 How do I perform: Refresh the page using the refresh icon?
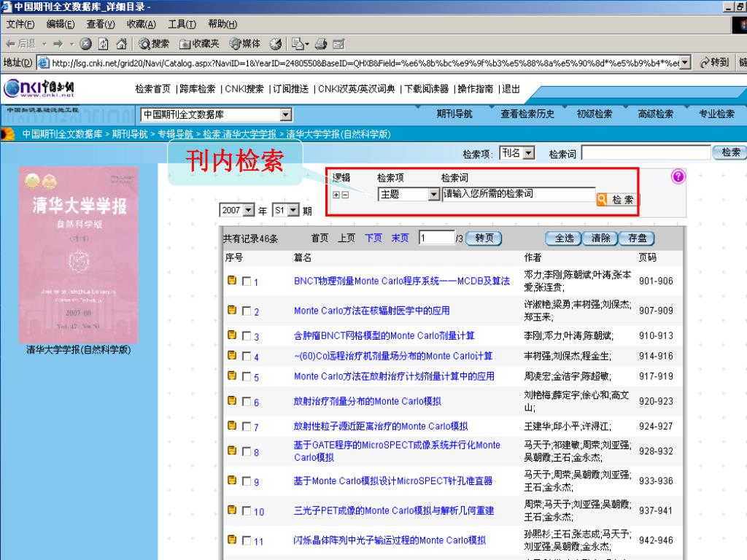tap(104, 44)
